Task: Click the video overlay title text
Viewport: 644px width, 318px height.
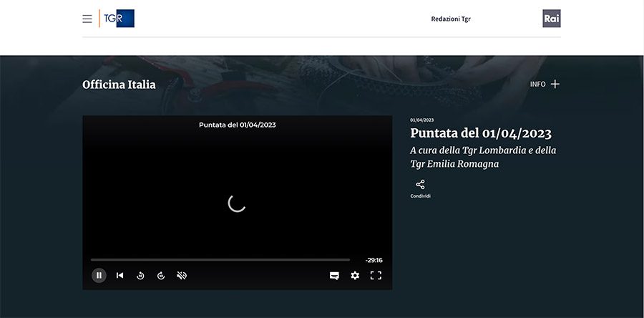Action: click(x=238, y=125)
